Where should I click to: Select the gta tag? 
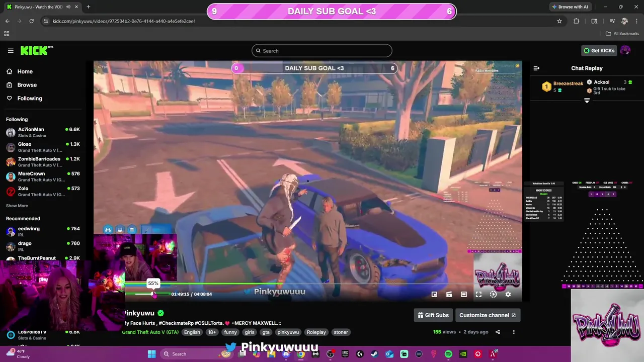(266, 332)
